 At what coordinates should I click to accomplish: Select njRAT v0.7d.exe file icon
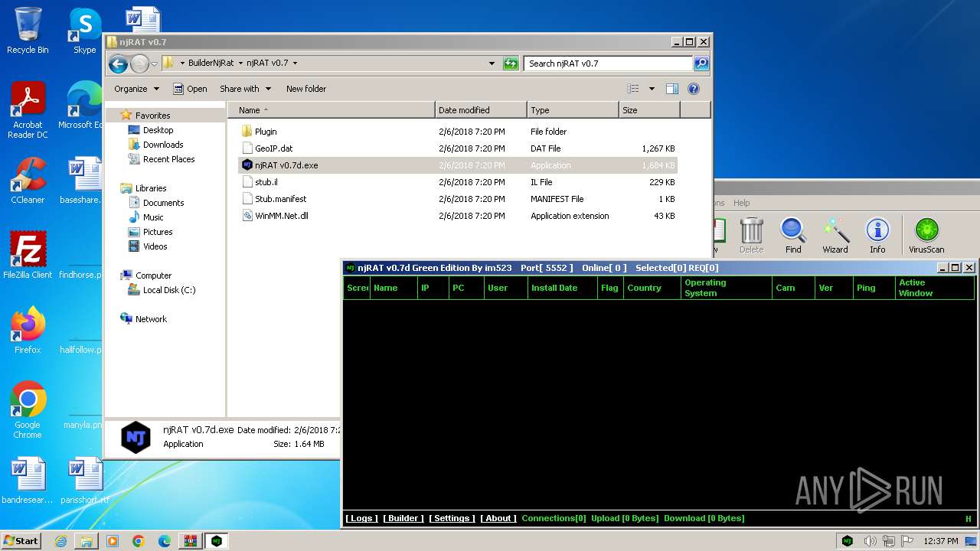coord(247,165)
